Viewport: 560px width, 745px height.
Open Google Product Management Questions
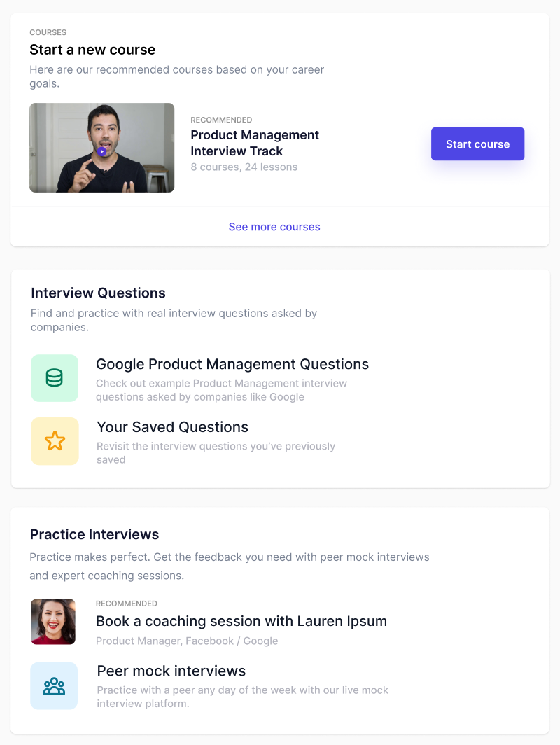tap(232, 364)
